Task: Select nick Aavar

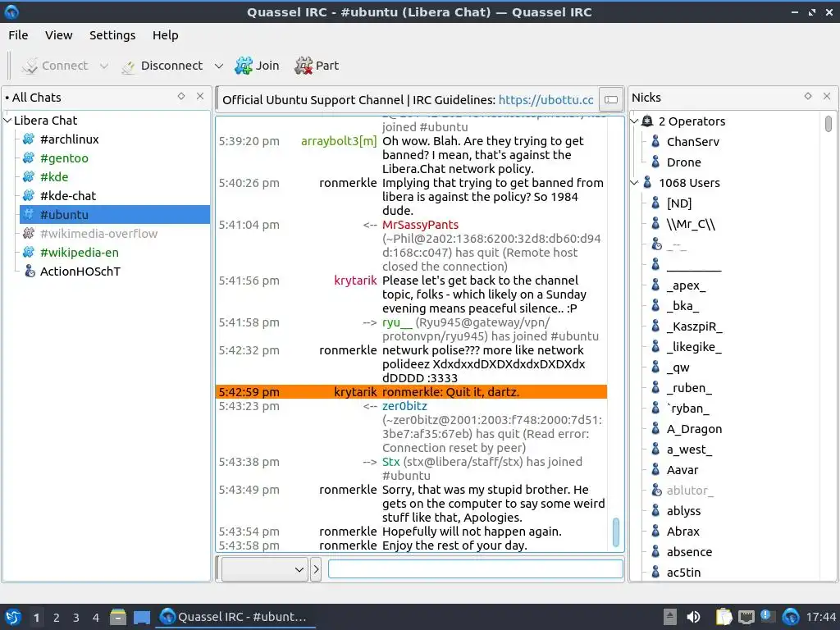Action: [x=682, y=470]
